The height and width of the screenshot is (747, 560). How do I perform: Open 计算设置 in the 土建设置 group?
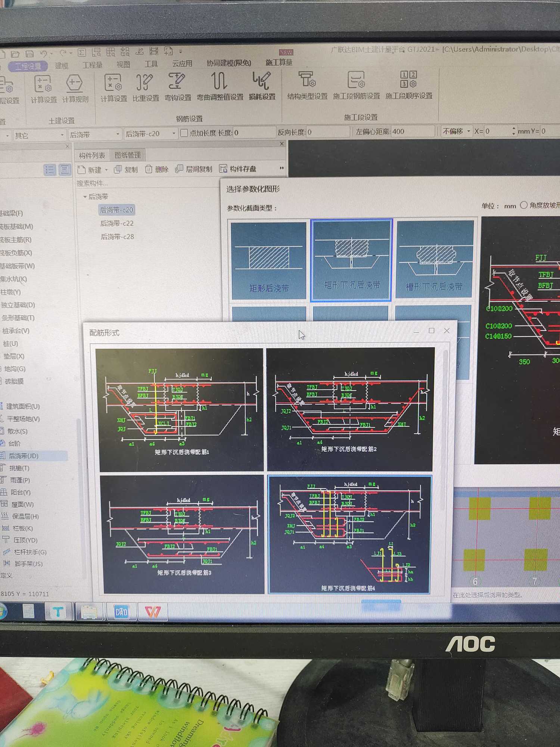point(43,89)
